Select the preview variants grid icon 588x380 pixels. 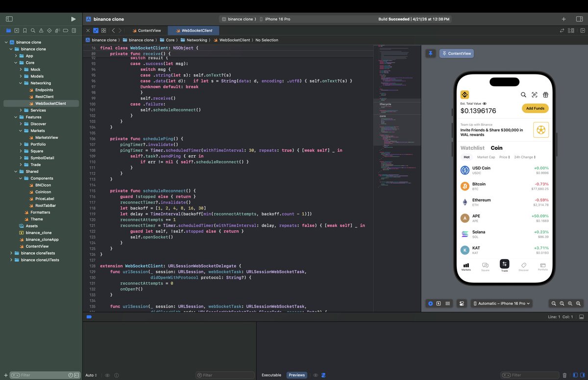click(x=448, y=303)
